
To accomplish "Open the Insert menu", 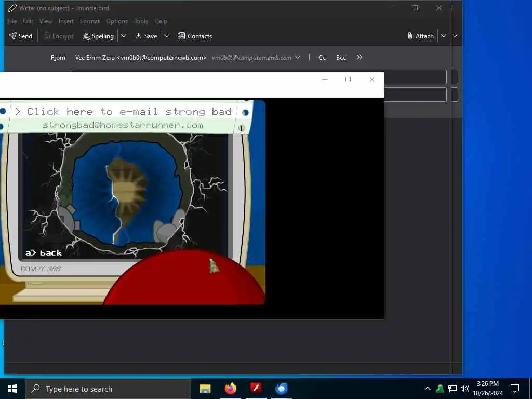I will [66, 21].
